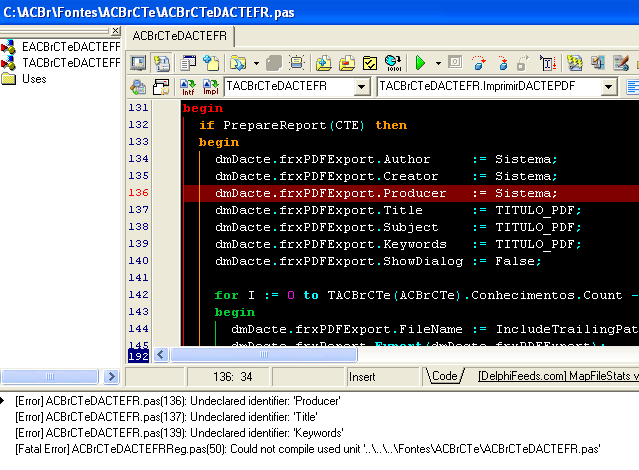This screenshot has height=470, width=639.
Task: Open the class list dropdown arrow
Action: click(361, 87)
